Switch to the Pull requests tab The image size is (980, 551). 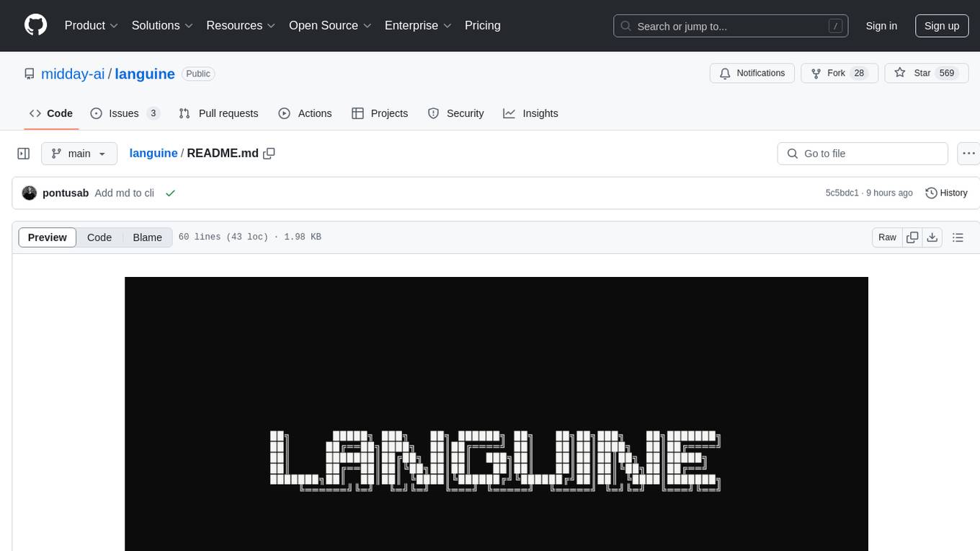point(218,113)
